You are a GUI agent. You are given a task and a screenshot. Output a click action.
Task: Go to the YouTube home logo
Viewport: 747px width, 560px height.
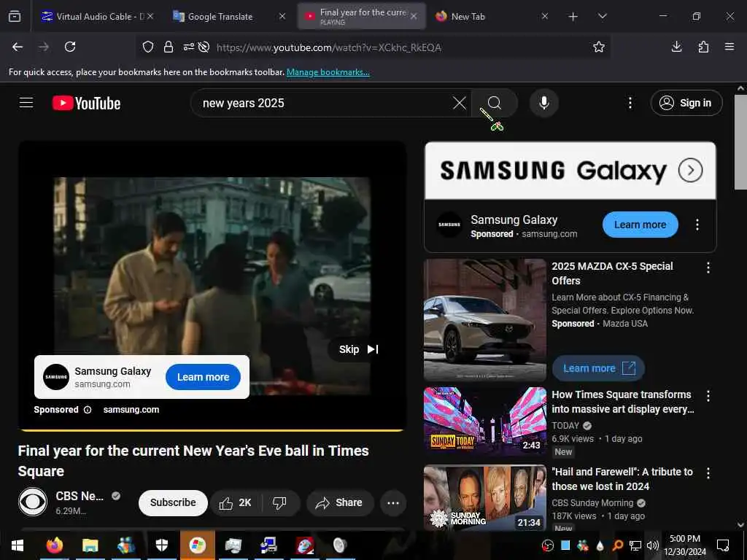click(x=86, y=103)
